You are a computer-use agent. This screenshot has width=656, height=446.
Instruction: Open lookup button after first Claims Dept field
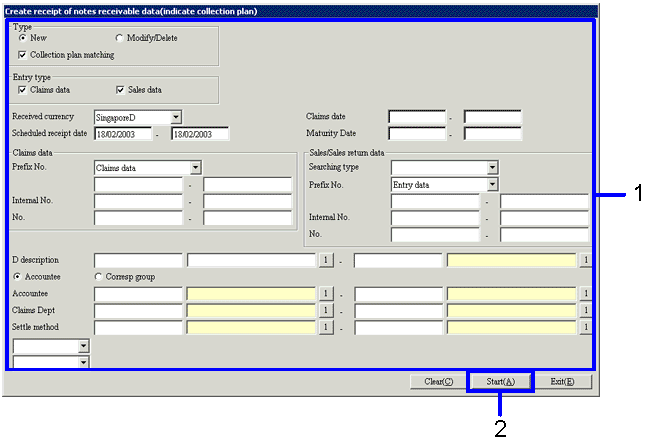click(326, 310)
